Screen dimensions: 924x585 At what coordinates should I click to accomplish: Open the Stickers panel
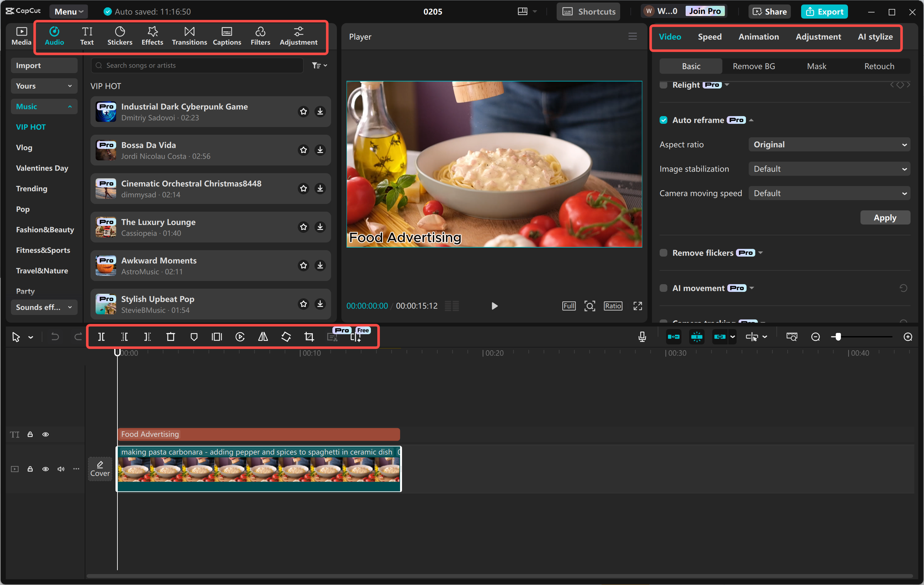tap(120, 36)
